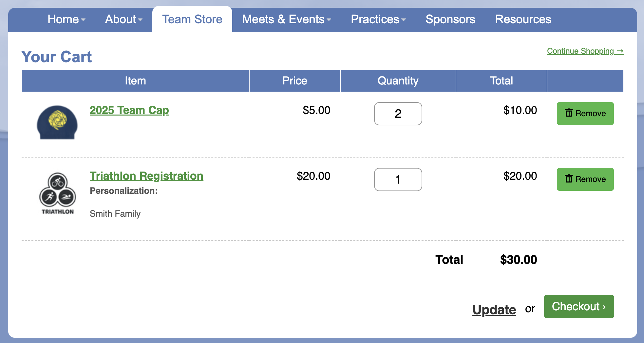Proceed with the Checkout button

(579, 306)
